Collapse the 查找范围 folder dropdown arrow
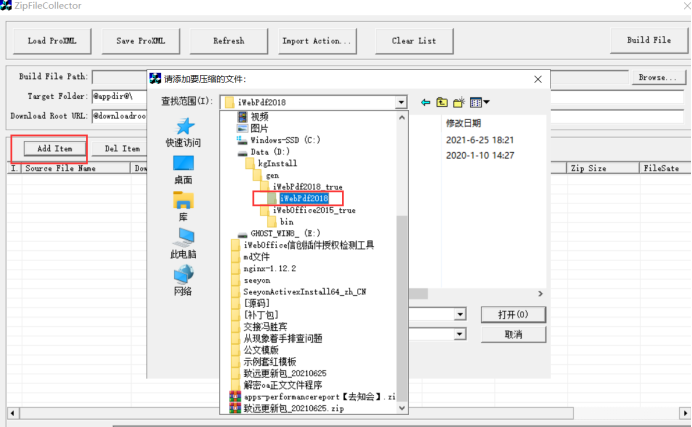The height and width of the screenshot is (427, 692). pyautogui.click(x=401, y=102)
